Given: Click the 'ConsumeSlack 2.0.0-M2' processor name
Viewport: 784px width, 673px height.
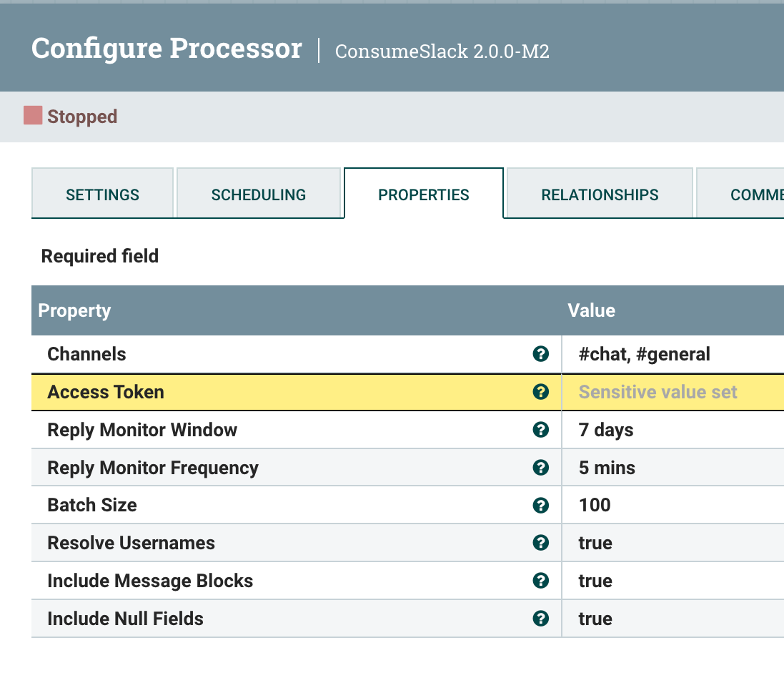Looking at the screenshot, I should coord(442,51).
